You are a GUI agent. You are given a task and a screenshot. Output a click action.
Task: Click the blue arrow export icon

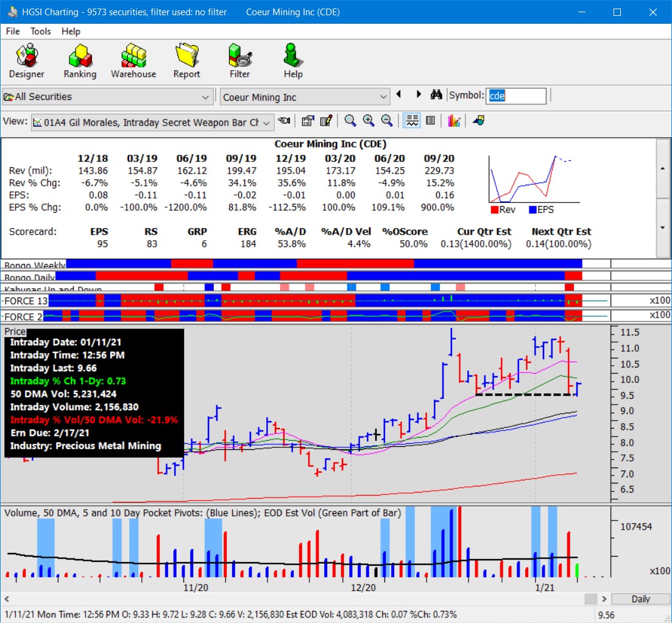479,121
